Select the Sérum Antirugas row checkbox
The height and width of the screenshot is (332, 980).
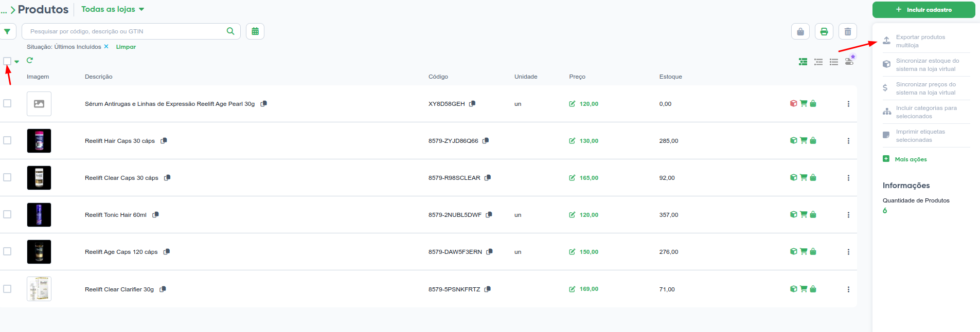[7, 103]
